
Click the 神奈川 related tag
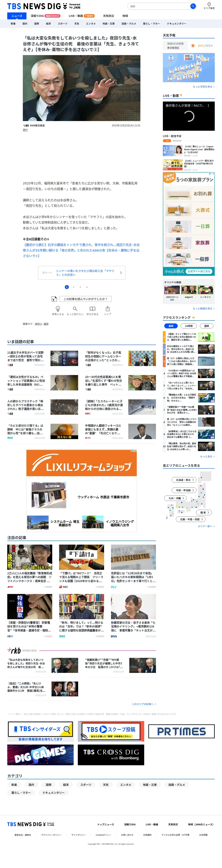tap(38, 324)
